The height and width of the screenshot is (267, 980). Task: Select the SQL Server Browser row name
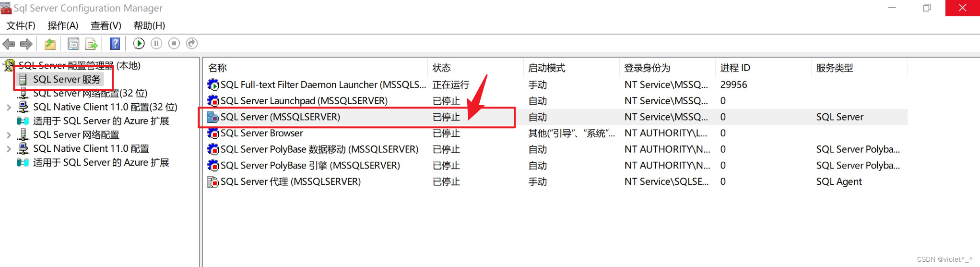point(262,133)
